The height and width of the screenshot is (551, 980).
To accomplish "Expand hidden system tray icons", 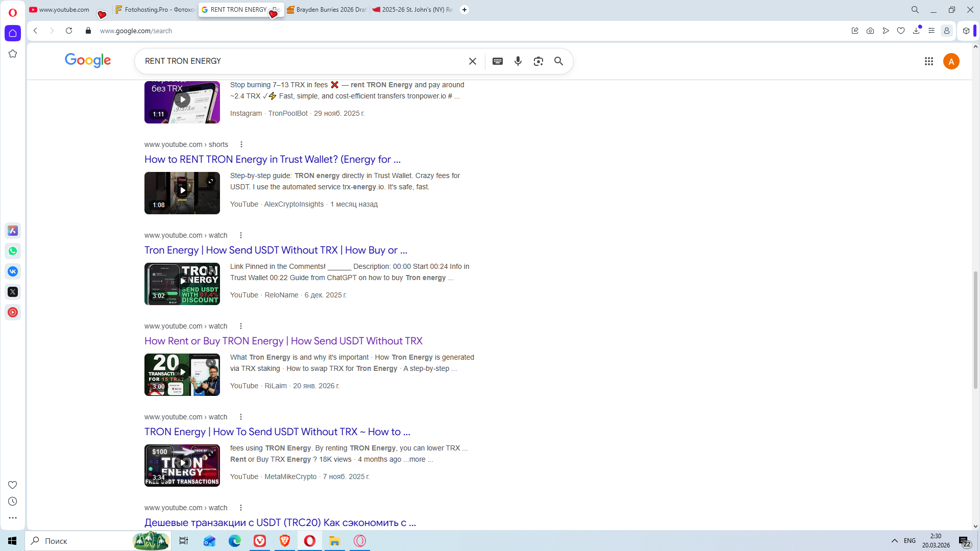I will point(894,541).
